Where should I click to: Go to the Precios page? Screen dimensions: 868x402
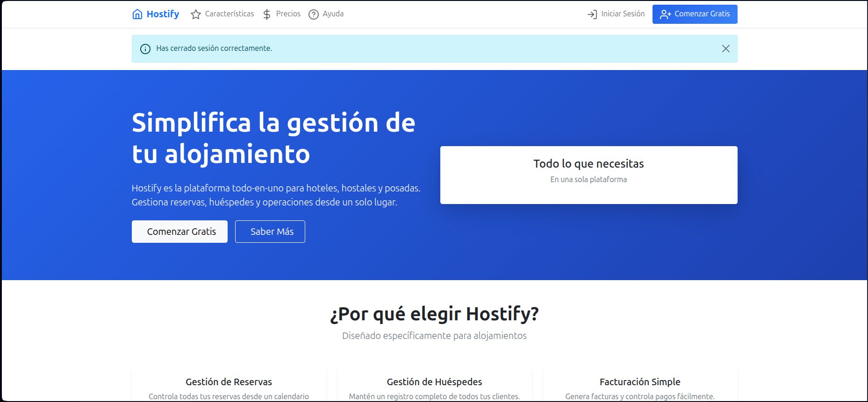coord(288,14)
